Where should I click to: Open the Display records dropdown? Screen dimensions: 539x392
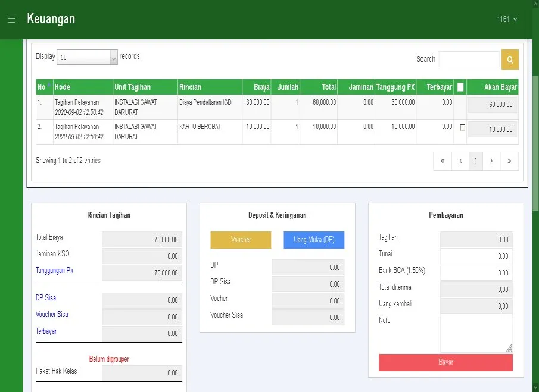[88, 57]
